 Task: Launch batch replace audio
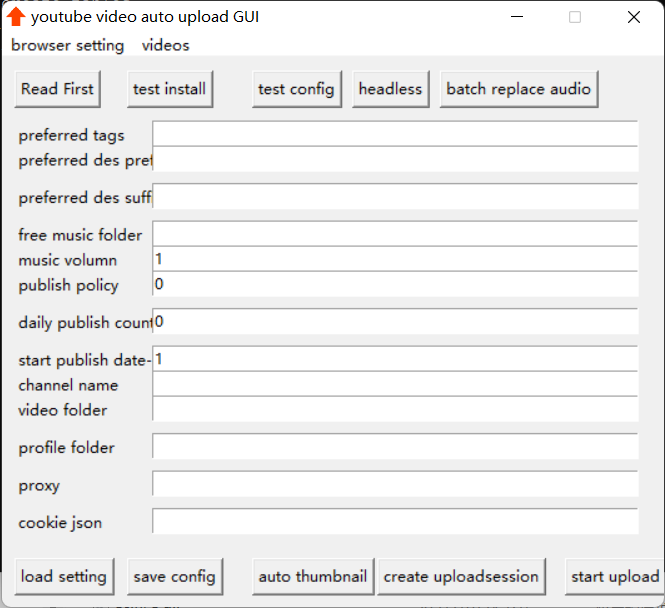coord(519,89)
